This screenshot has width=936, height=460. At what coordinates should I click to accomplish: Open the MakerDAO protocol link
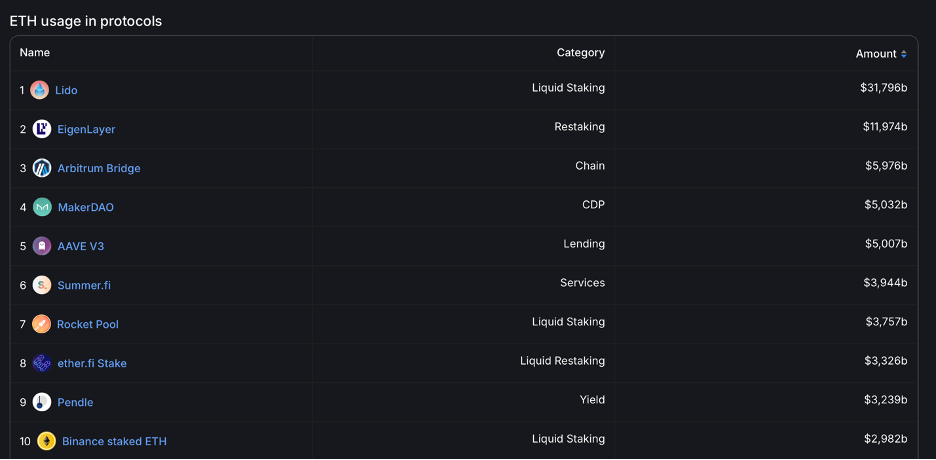pyautogui.click(x=85, y=207)
